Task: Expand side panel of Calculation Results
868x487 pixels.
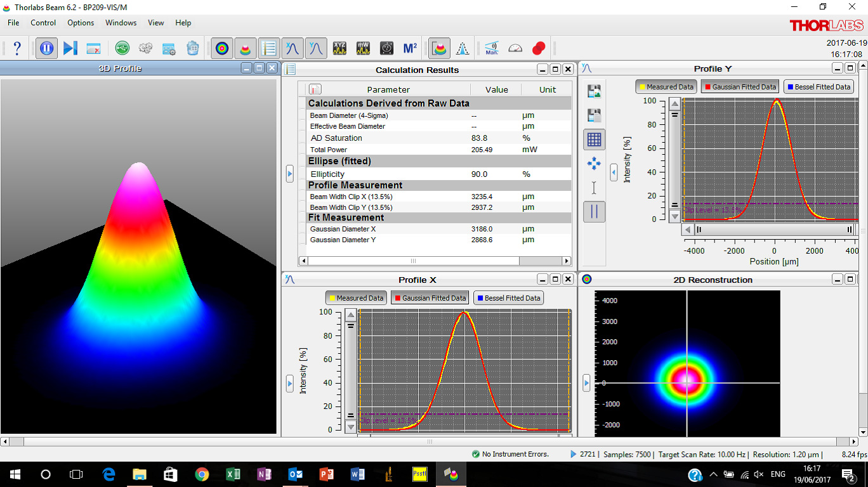Action: coord(290,173)
